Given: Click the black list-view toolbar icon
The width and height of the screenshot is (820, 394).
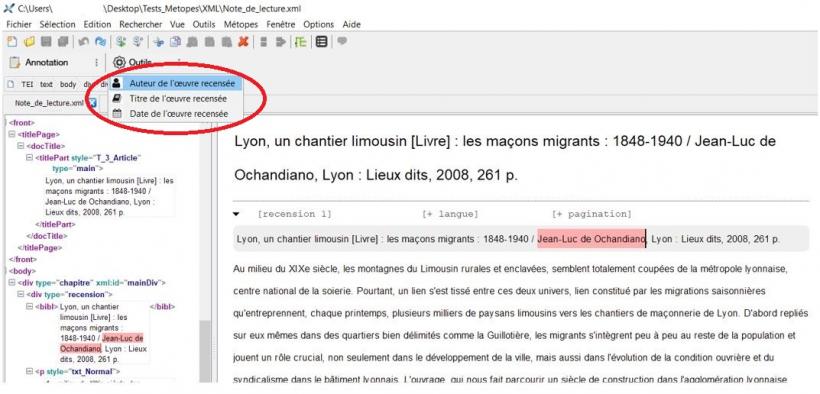Looking at the screenshot, I should pos(322,42).
